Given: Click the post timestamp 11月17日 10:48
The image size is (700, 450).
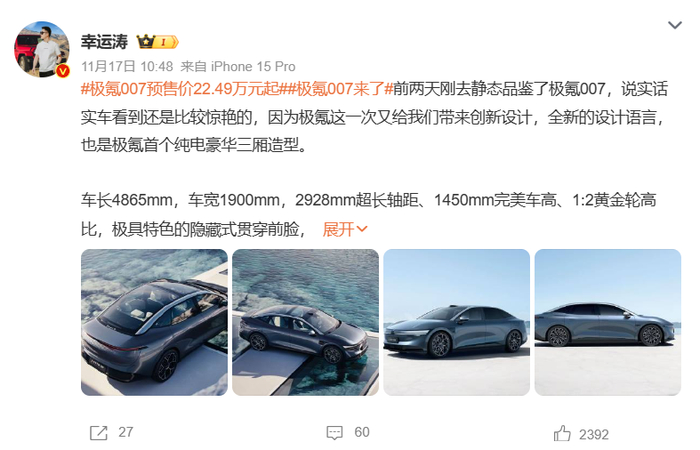Looking at the screenshot, I should tap(127, 67).
